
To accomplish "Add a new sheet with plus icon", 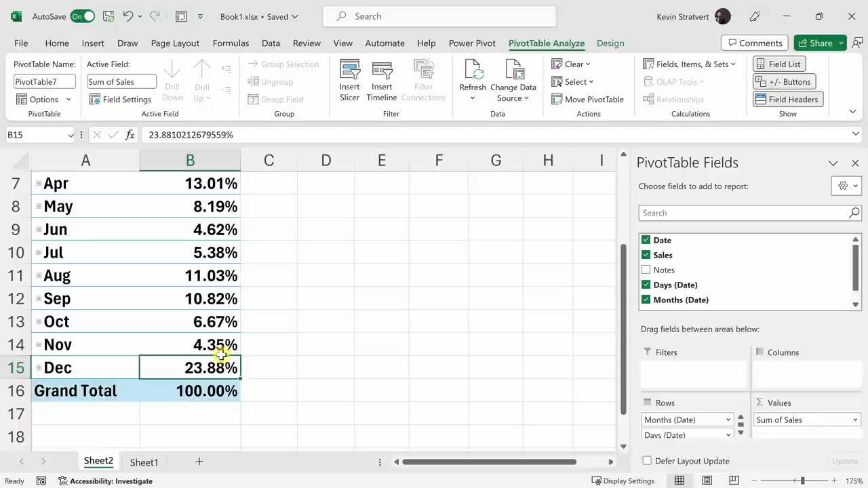I will click(199, 462).
